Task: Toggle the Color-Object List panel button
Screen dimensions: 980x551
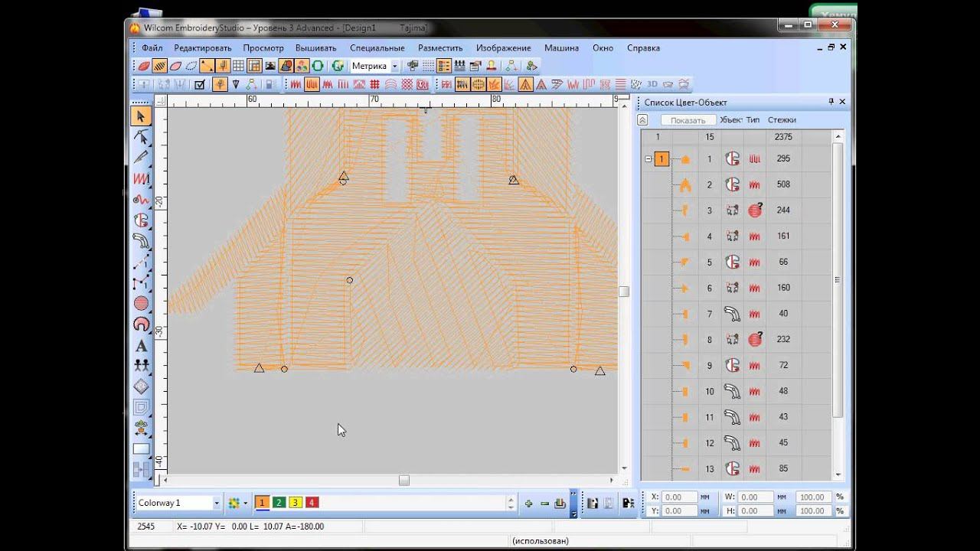Action: [444, 67]
